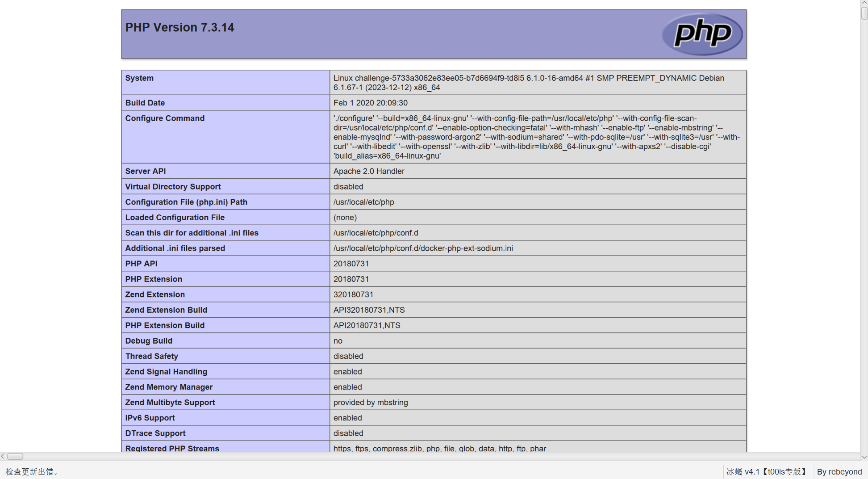Click the 'Configure Command' row label

[x=165, y=118]
